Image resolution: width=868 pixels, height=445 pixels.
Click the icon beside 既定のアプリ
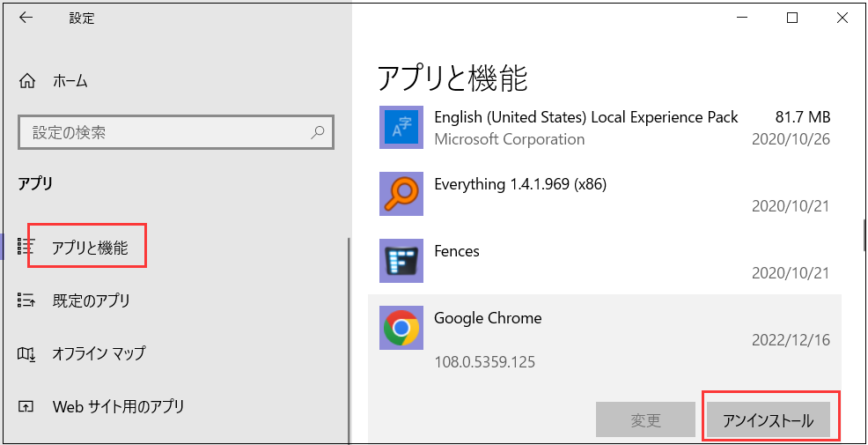26,300
